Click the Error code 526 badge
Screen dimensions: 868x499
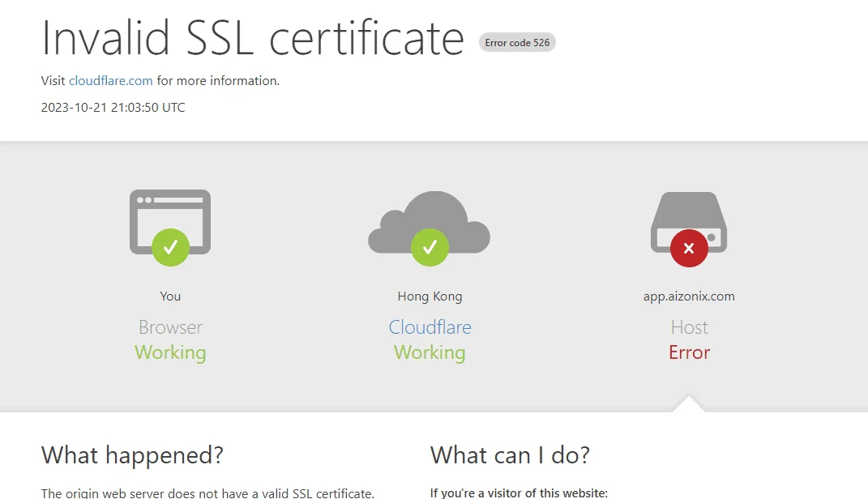click(x=517, y=43)
